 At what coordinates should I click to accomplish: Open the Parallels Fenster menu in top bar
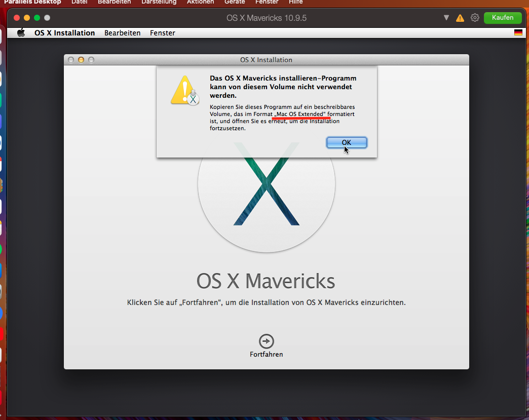coord(267,2)
